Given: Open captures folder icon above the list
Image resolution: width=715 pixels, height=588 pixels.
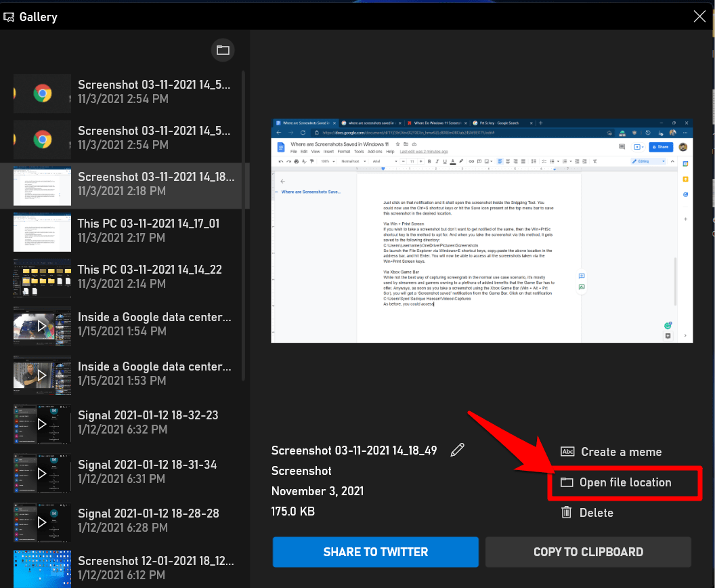Looking at the screenshot, I should pyautogui.click(x=222, y=49).
